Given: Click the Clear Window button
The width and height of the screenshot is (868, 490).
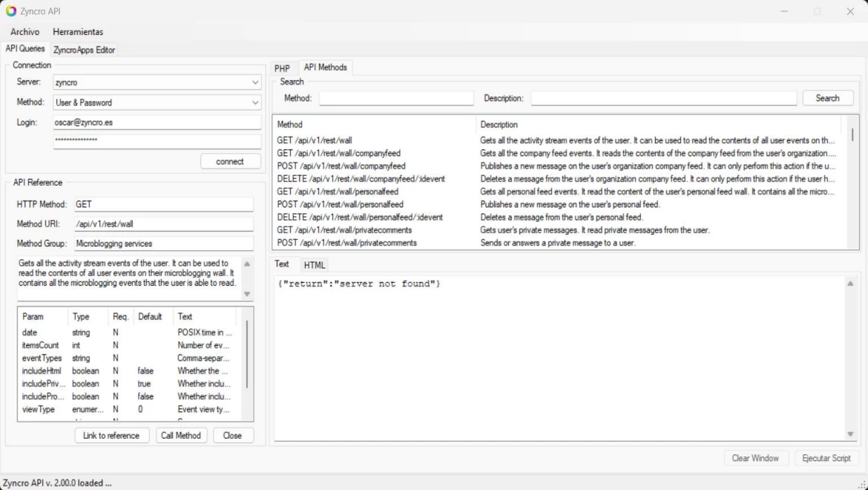Looking at the screenshot, I should tap(755, 458).
